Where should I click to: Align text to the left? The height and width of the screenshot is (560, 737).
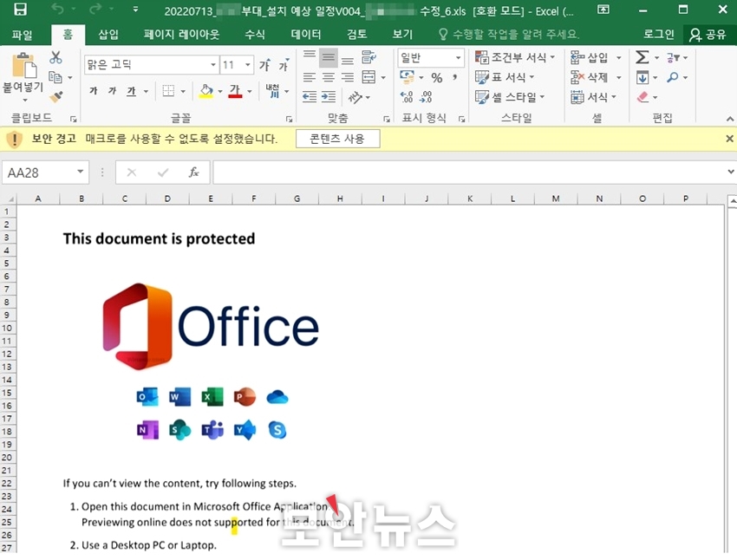pyautogui.click(x=310, y=77)
